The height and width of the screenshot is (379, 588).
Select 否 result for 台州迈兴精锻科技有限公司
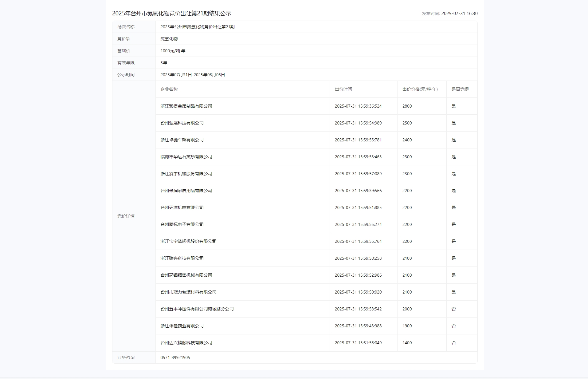[454, 343]
